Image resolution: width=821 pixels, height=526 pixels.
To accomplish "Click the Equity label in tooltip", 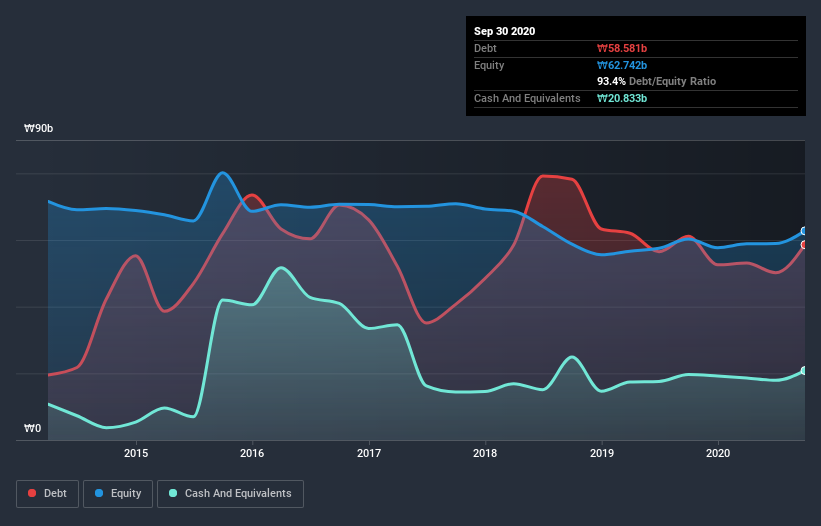I will (489, 65).
